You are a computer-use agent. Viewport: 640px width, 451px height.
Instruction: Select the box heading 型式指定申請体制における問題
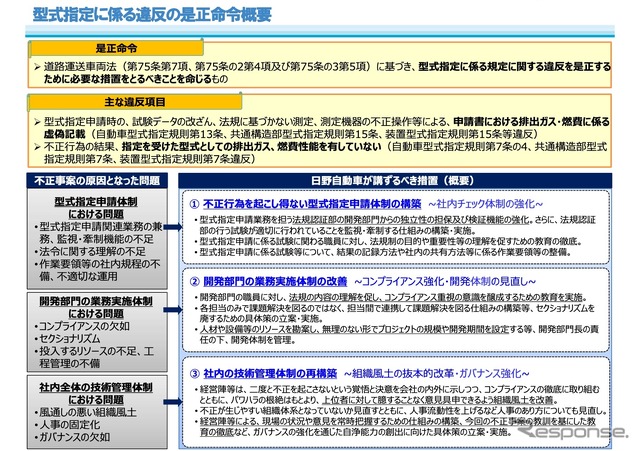pyautogui.click(x=96, y=208)
